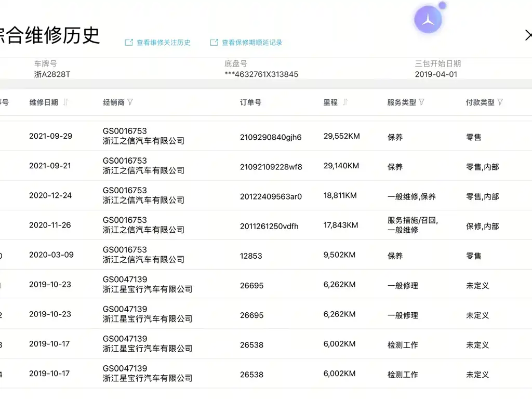Click repair date 2020-03-09

(51, 255)
